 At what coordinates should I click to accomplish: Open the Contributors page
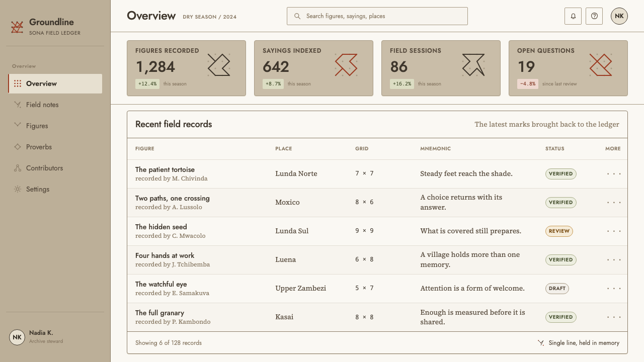click(x=55, y=168)
